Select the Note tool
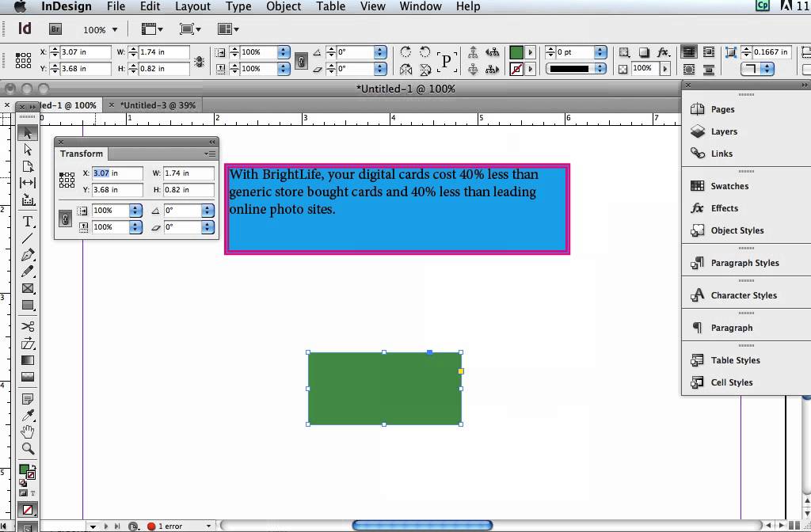 (28, 399)
